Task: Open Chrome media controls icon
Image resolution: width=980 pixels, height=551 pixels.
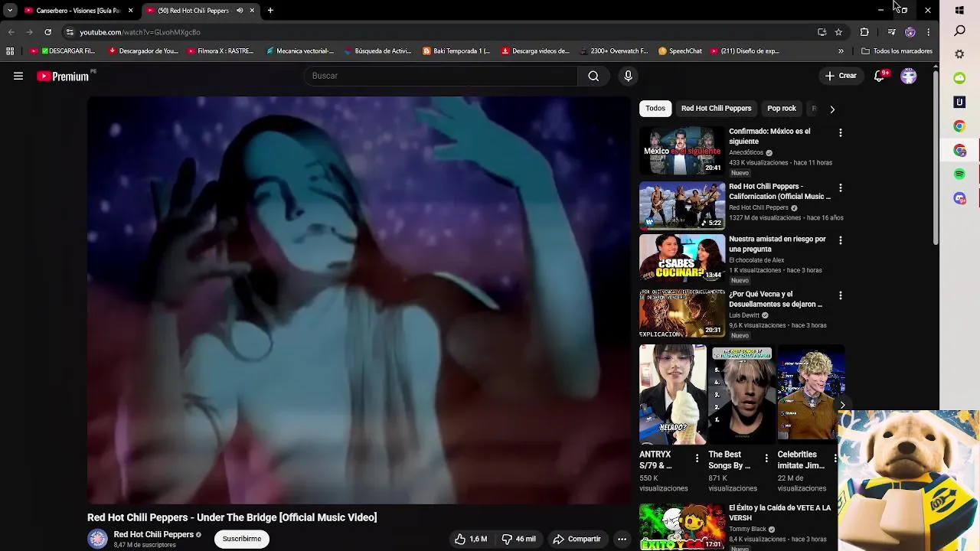Action: pyautogui.click(x=892, y=32)
